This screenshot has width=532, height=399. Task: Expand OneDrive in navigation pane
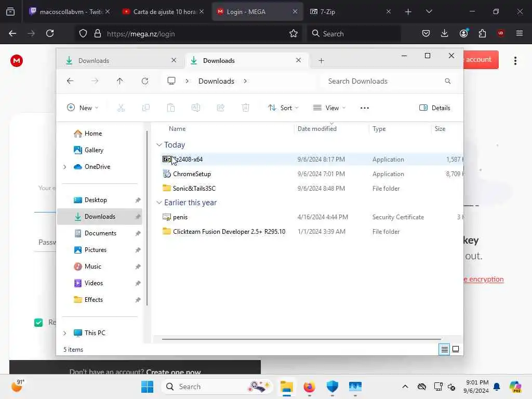click(x=64, y=167)
